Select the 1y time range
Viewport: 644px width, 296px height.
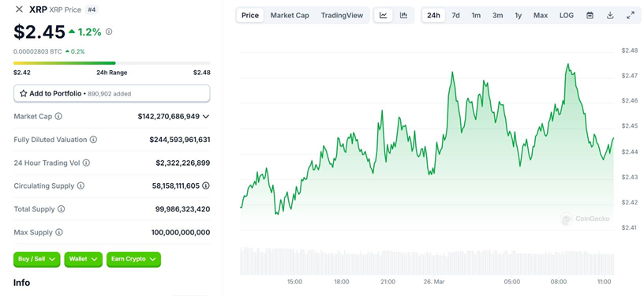click(519, 16)
